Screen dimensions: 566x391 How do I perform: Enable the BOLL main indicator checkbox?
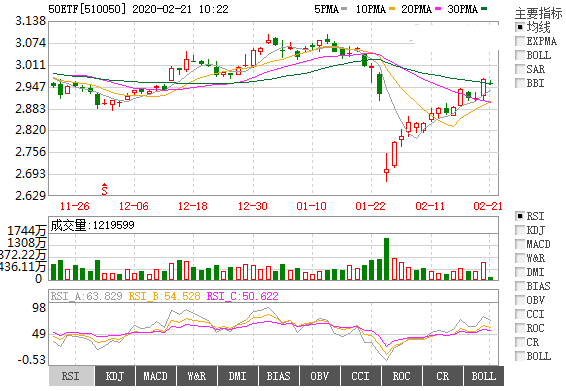tap(520, 55)
